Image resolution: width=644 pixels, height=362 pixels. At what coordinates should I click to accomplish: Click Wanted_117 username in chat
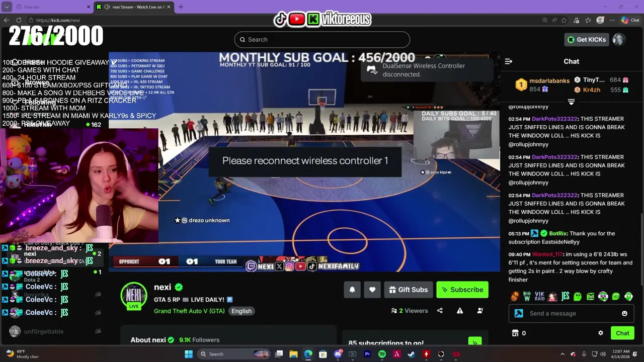[547, 254]
